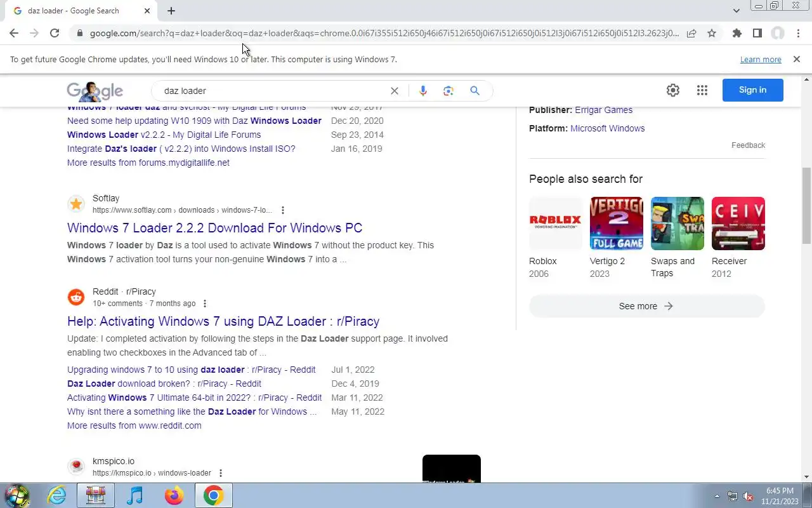The height and width of the screenshot is (508, 812).
Task: Open Need some help updating W10 1909 link
Action: pyautogui.click(x=194, y=121)
